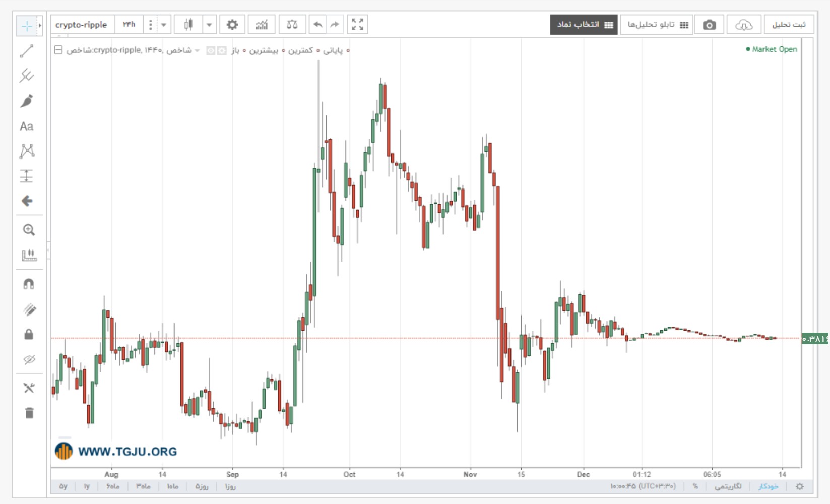This screenshot has height=504, width=830.
Task: Select the crosshair cursor tool
Action: coord(27,25)
